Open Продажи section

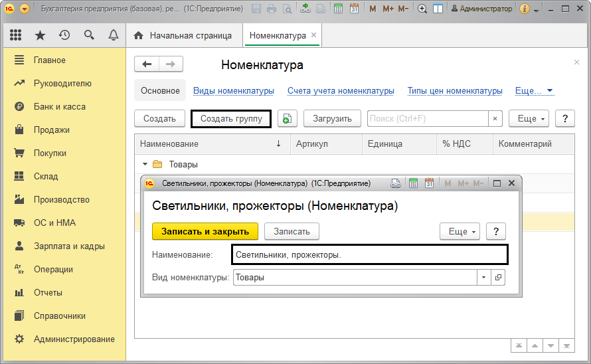(x=52, y=130)
